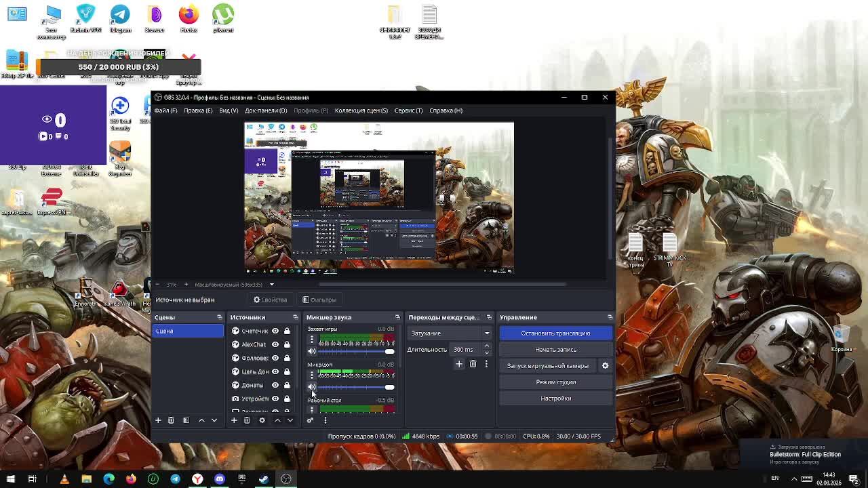Viewport: 868px width, 488px height.
Task: Open the Файл menu
Action: coord(165,110)
